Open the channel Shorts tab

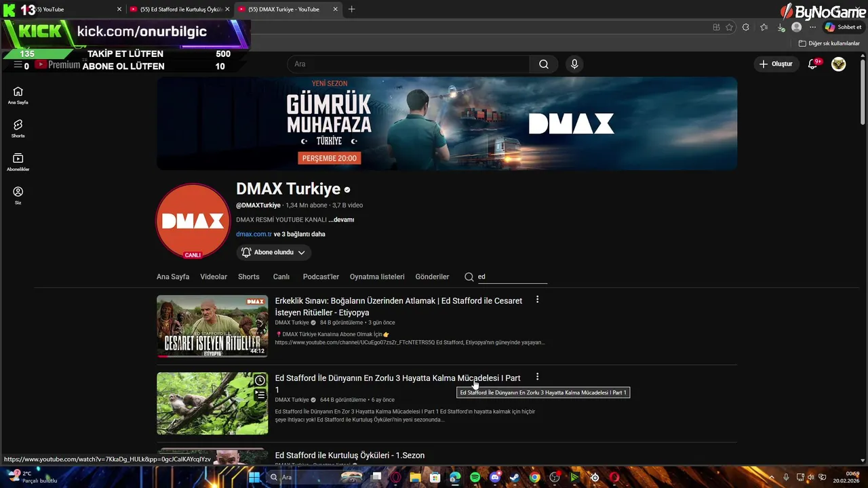coord(249,277)
